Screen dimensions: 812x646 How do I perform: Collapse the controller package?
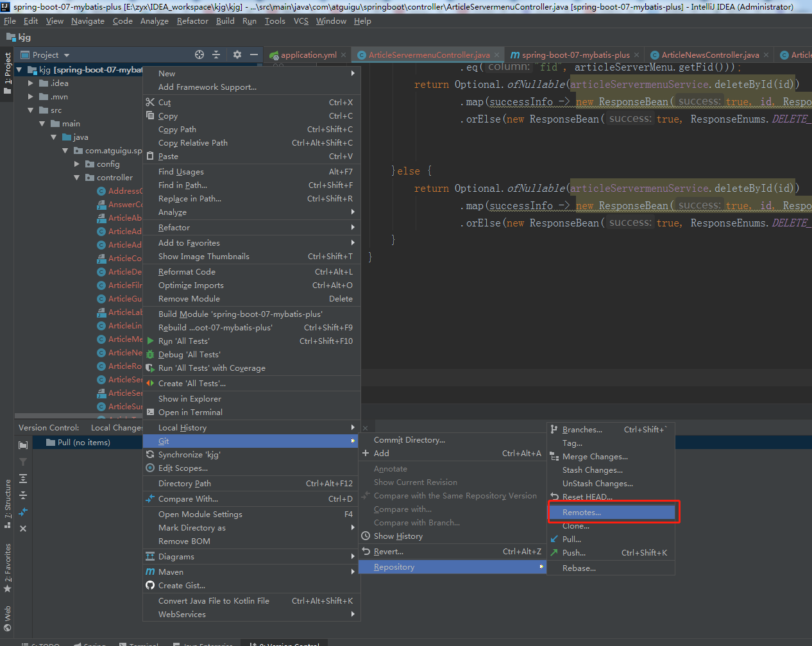pyautogui.click(x=77, y=178)
